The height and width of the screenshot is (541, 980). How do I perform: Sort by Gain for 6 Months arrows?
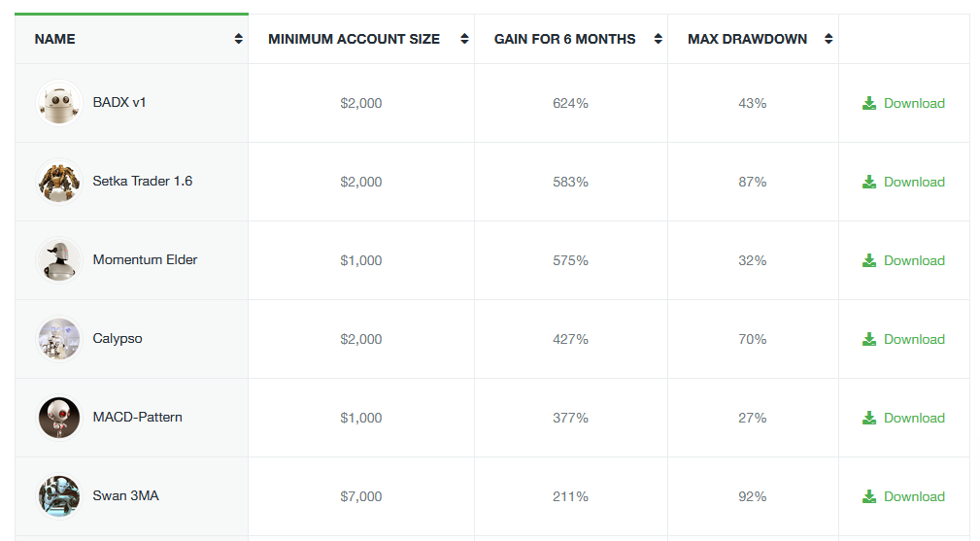(x=659, y=39)
